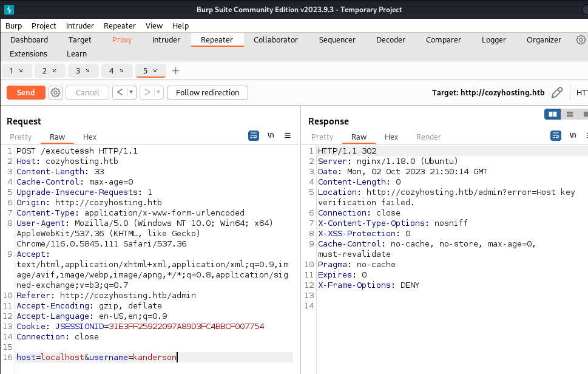Switch to Sequencer tab
This screenshot has width=588, height=374.
tap(337, 39)
